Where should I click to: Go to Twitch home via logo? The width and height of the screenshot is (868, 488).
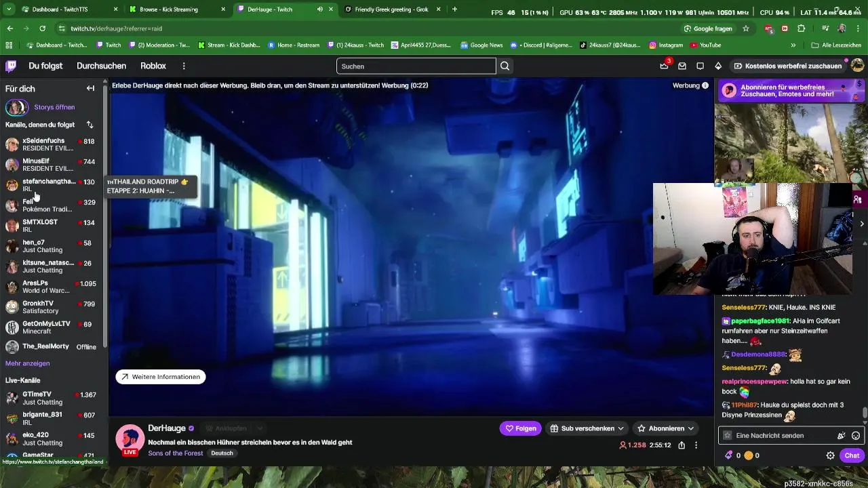click(x=11, y=66)
